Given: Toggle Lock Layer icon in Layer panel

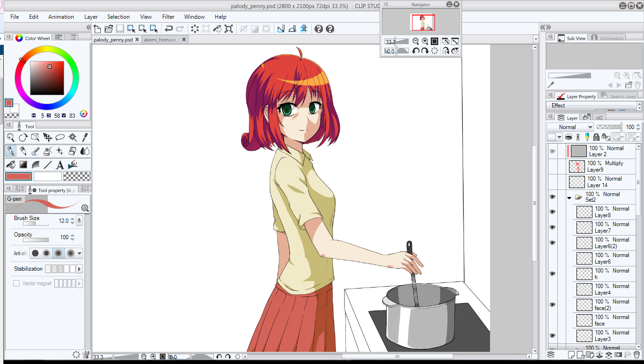Looking at the screenshot, I should pos(596,137).
